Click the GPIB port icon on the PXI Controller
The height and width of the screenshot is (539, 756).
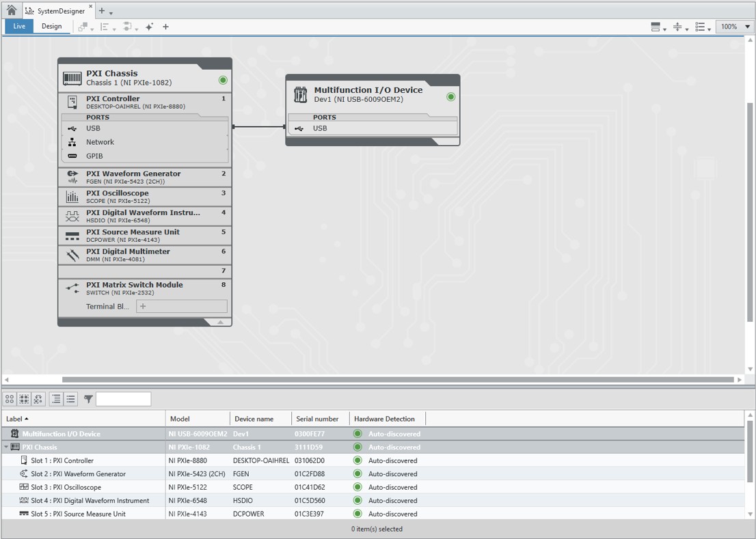click(72, 156)
